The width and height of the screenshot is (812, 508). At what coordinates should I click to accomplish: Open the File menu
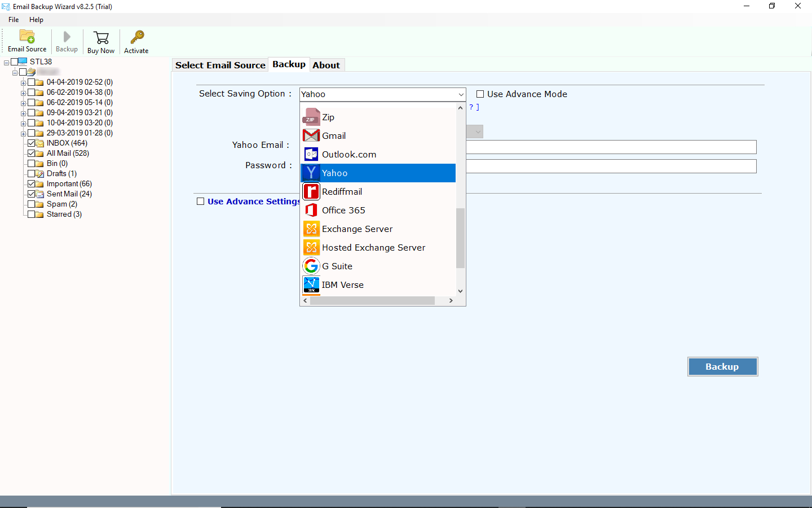(x=14, y=20)
